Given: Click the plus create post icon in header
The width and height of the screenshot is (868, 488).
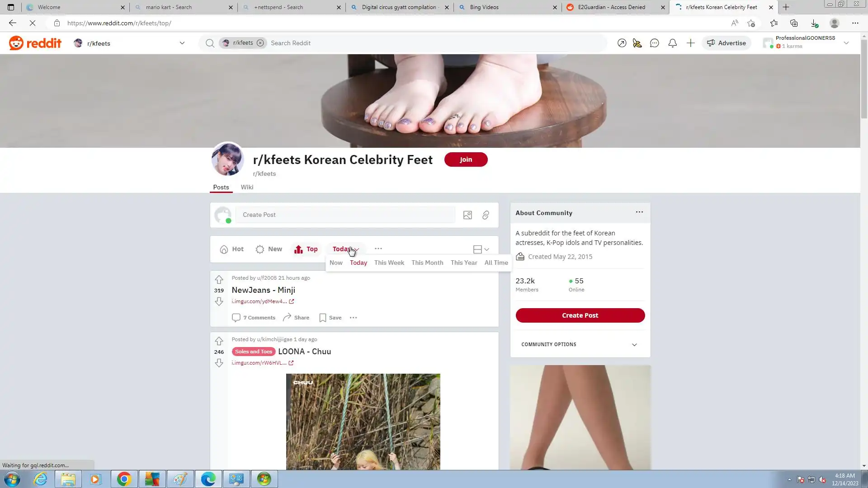Looking at the screenshot, I should point(690,43).
